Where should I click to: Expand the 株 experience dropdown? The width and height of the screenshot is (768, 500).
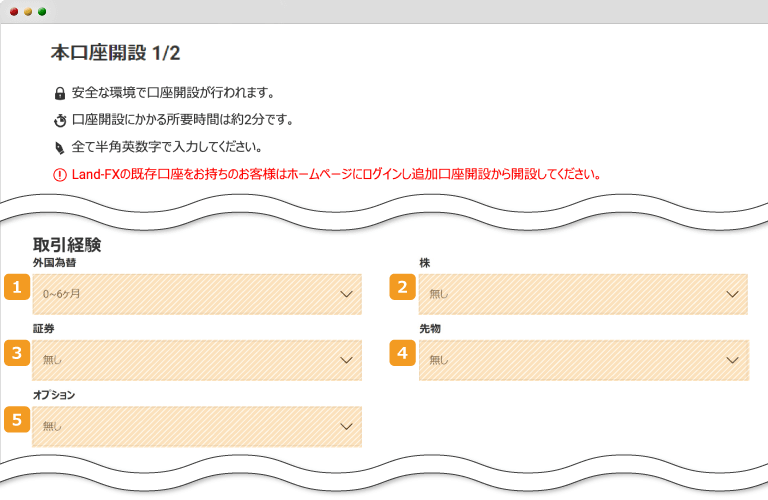click(x=583, y=294)
